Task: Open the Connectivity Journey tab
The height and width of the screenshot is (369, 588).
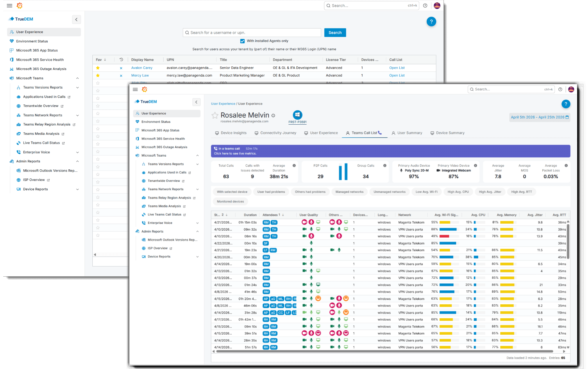Action: (x=276, y=133)
